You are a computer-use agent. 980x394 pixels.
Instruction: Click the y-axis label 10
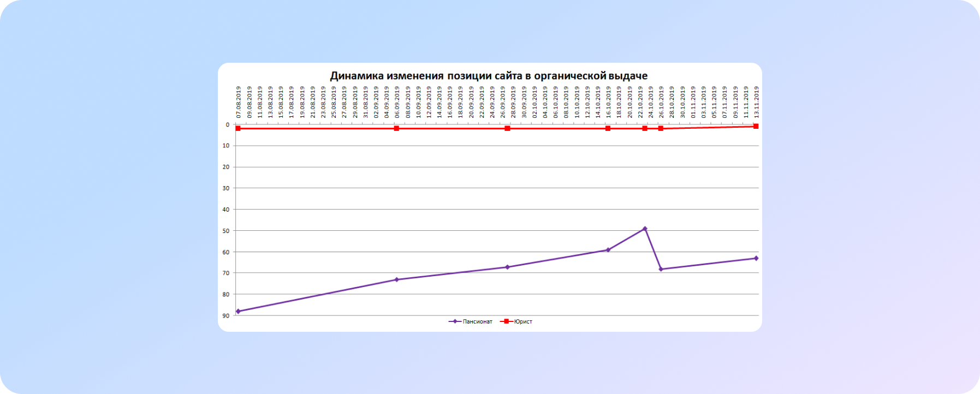point(226,146)
